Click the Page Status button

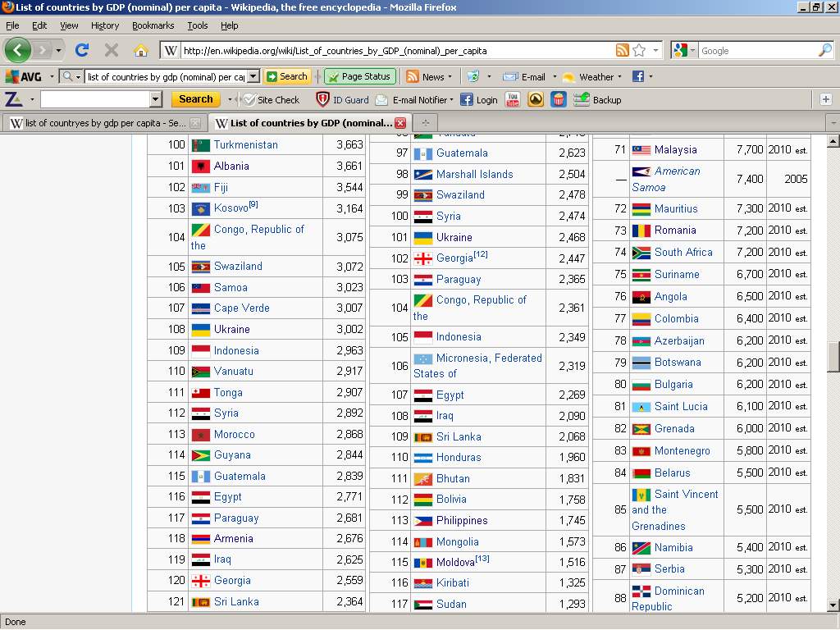(359, 76)
